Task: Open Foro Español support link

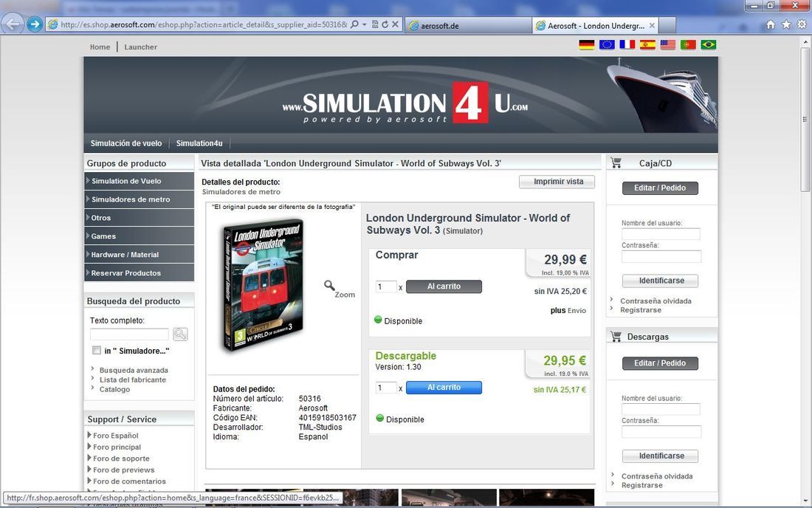Action: pyautogui.click(x=115, y=436)
